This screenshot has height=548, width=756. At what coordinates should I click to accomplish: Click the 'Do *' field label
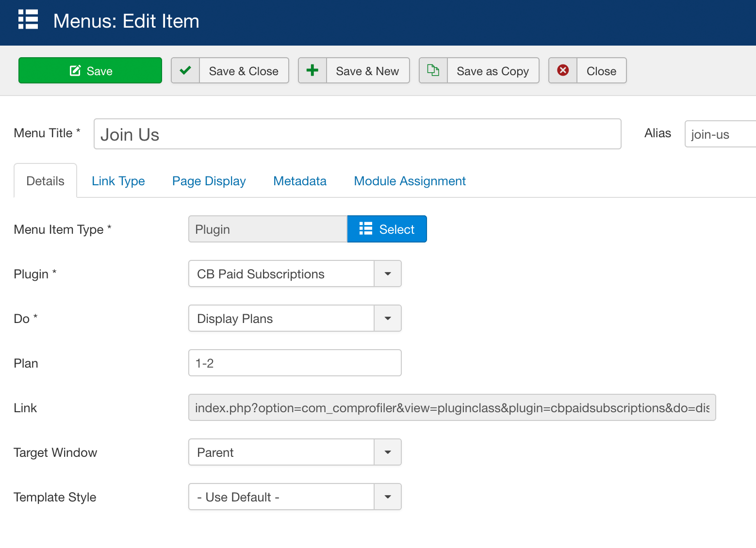coord(26,319)
